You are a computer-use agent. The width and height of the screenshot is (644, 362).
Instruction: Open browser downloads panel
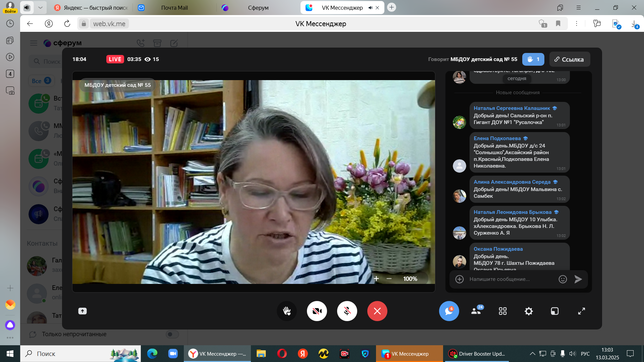[634, 24]
